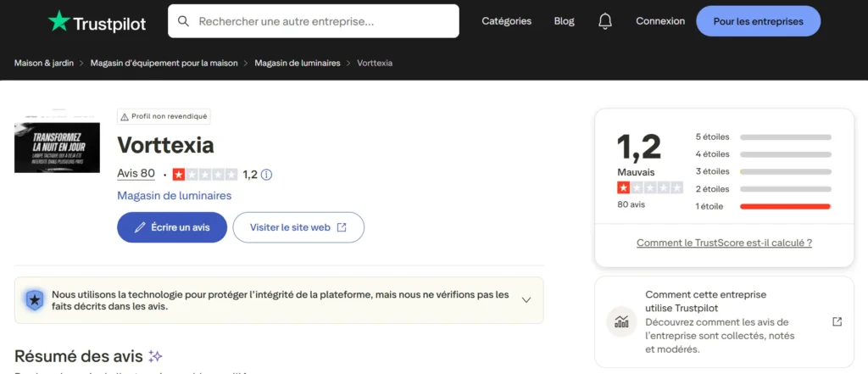
Task: Click the star rating under Mauvais
Action: click(x=650, y=187)
